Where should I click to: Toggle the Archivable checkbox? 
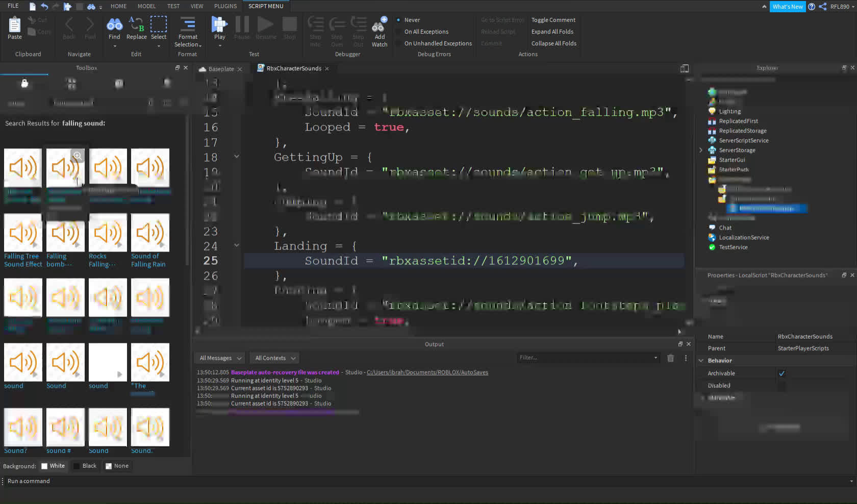pos(782,373)
